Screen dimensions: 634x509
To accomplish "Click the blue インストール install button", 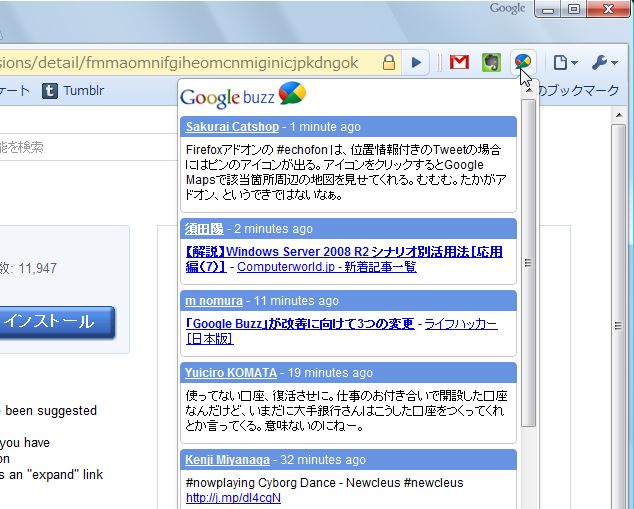I will 57,321.
